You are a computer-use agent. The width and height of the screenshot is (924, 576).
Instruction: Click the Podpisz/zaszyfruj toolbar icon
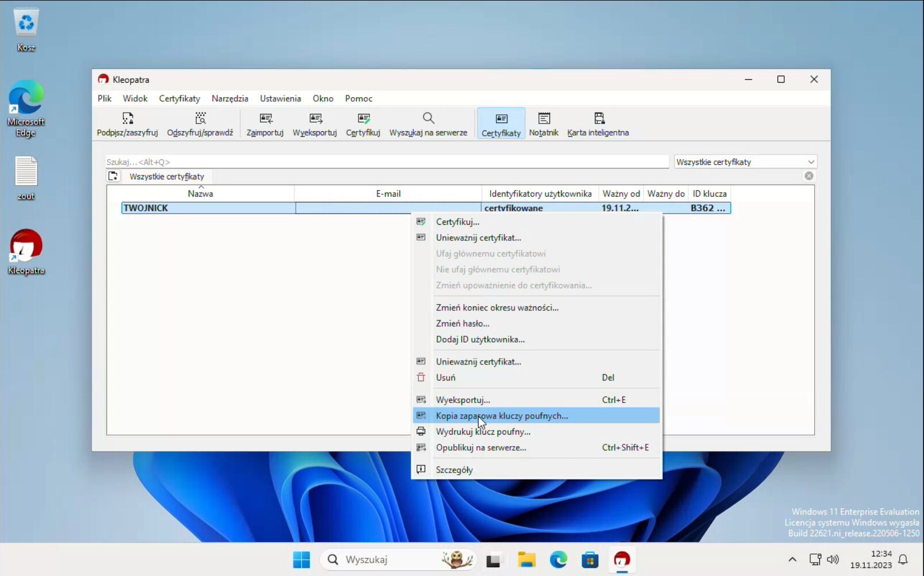[127, 124]
